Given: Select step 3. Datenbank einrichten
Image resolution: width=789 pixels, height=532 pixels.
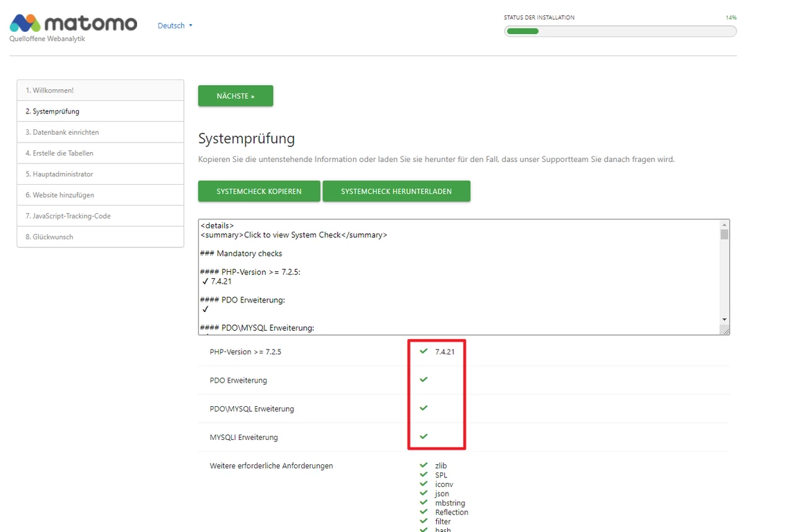Looking at the screenshot, I should 100,132.
